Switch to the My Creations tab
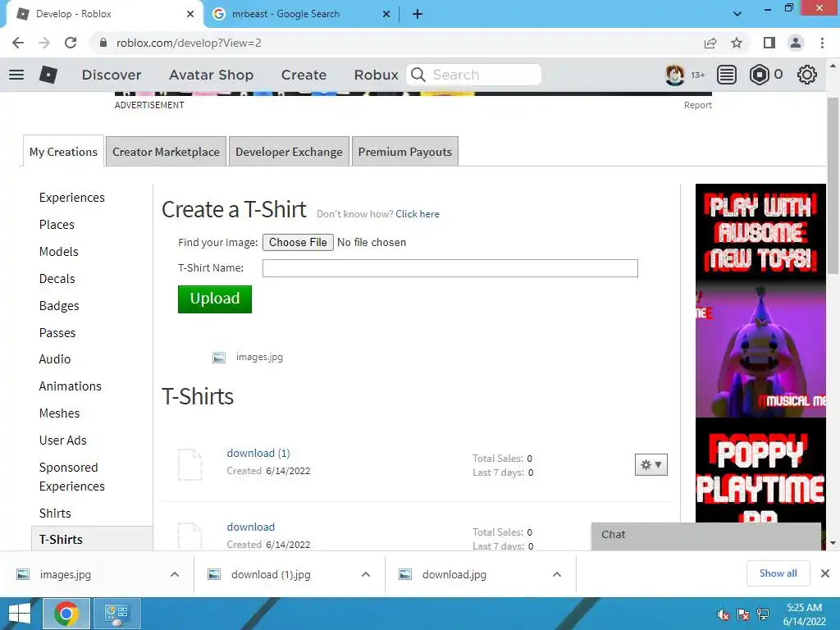Viewport: 840px width, 630px height. [63, 152]
